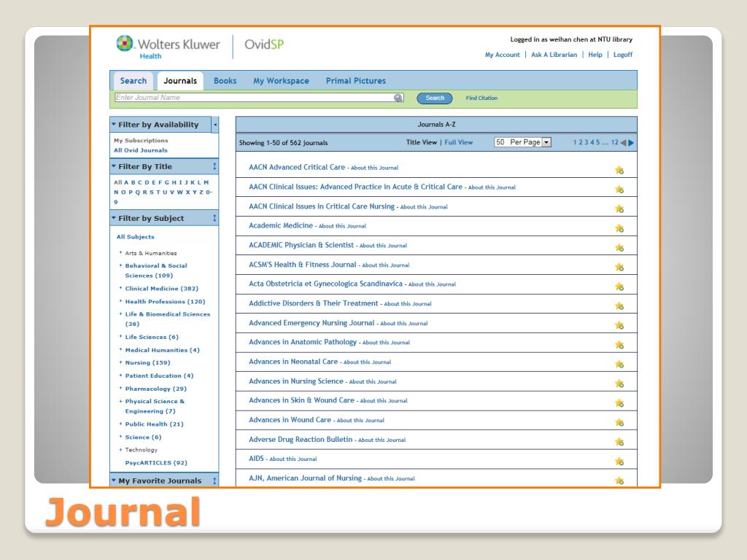Open the Help link
747x560 pixels.
coord(595,55)
